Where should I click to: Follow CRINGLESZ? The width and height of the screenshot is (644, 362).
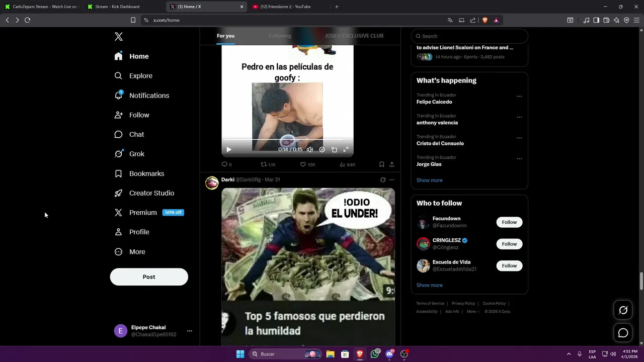pyautogui.click(x=509, y=244)
